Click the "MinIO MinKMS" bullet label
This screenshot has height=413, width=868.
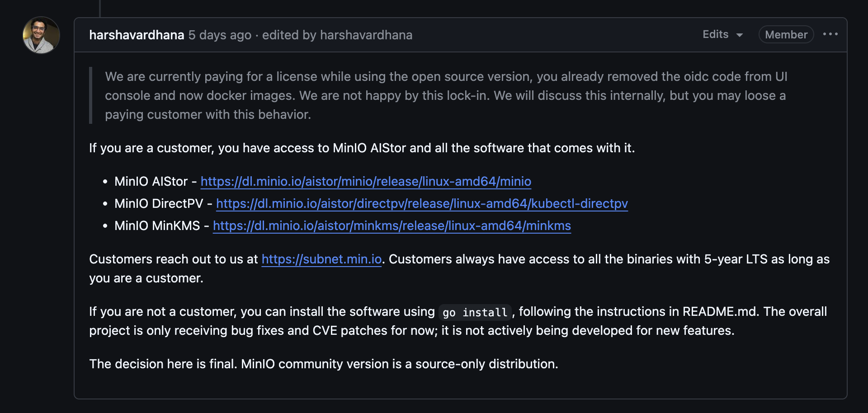(x=157, y=225)
